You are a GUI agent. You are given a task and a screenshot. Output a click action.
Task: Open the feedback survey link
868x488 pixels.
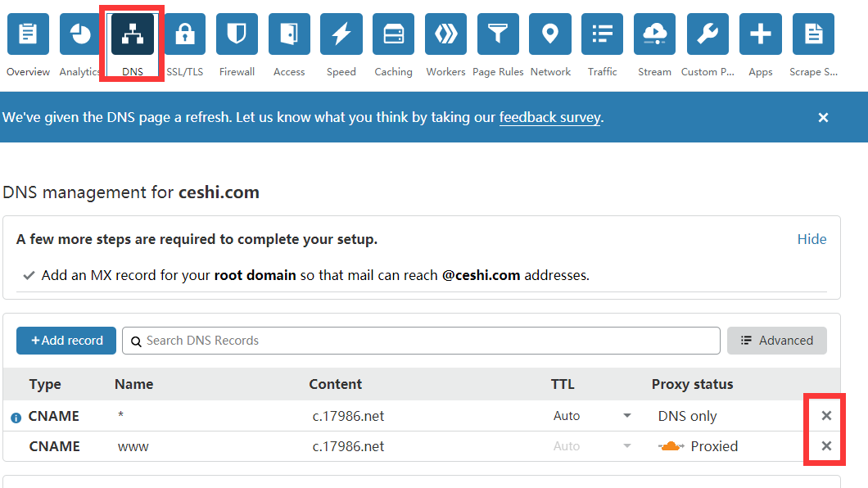pos(549,117)
